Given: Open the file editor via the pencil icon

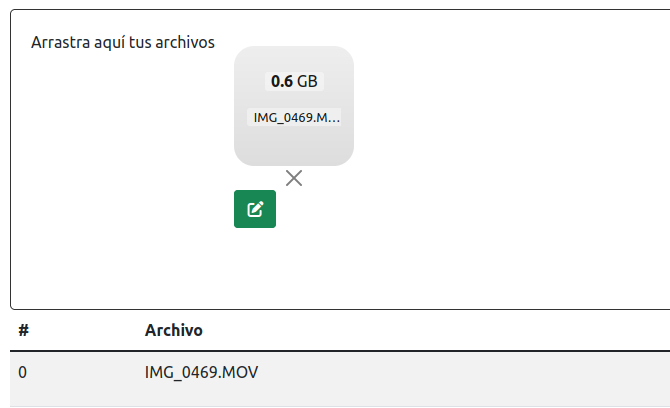Looking at the screenshot, I should tap(255, 209).
